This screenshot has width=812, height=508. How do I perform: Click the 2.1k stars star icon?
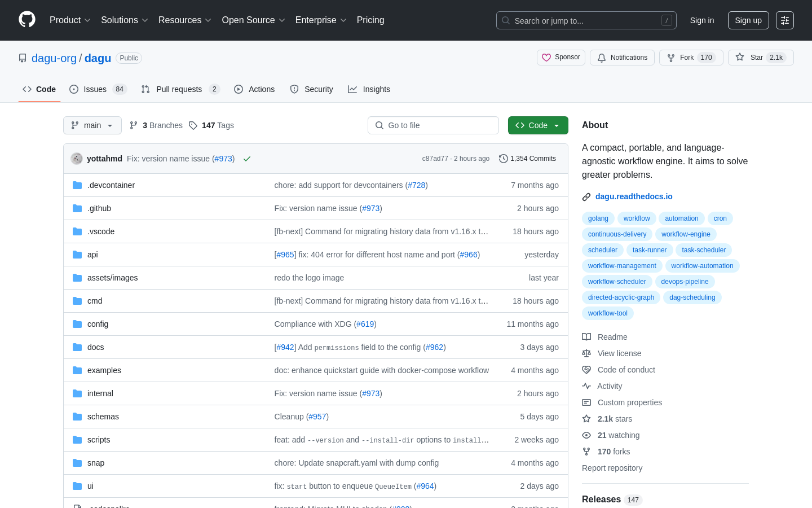point(586,419)
